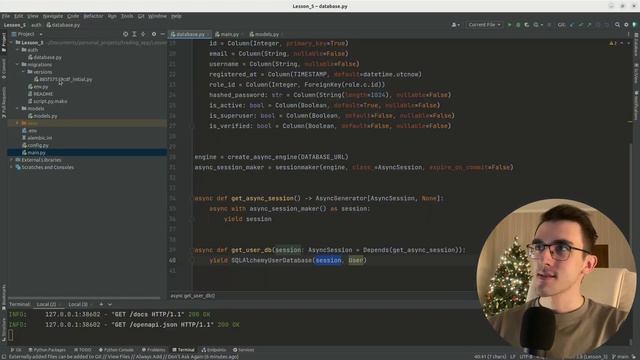Open TODO tool window

83,350
